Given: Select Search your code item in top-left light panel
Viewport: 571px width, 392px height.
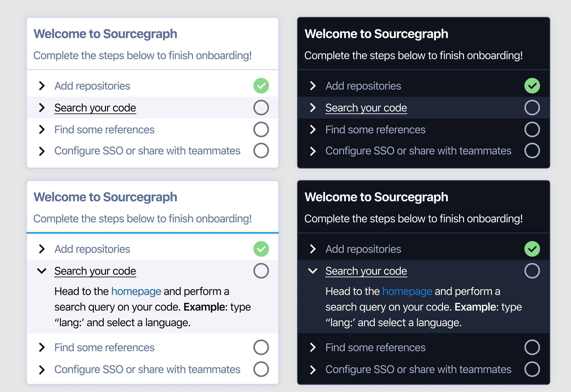Looking at the screenshot, I should (95, 108).
